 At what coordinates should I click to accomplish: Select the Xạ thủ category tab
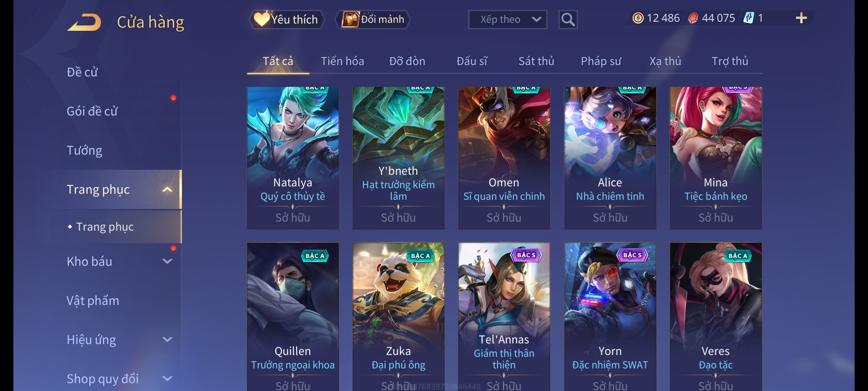point(665,61)
